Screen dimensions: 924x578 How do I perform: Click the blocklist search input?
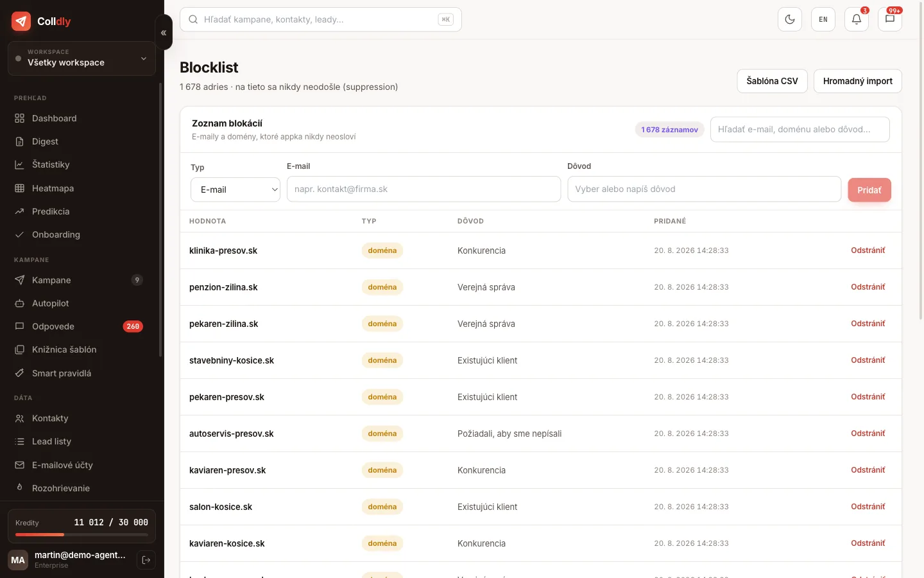800,129
